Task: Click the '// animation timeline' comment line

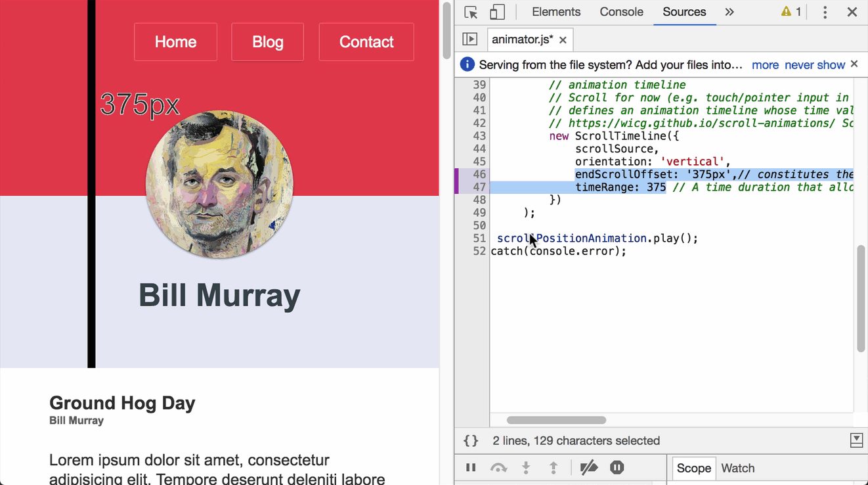Action: [617, 85]
